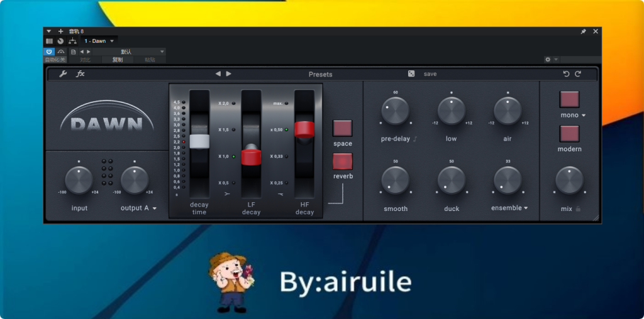Click the macro controls knob icon
Viewport: 644px width, 319px height.
(x=61, y=41)
